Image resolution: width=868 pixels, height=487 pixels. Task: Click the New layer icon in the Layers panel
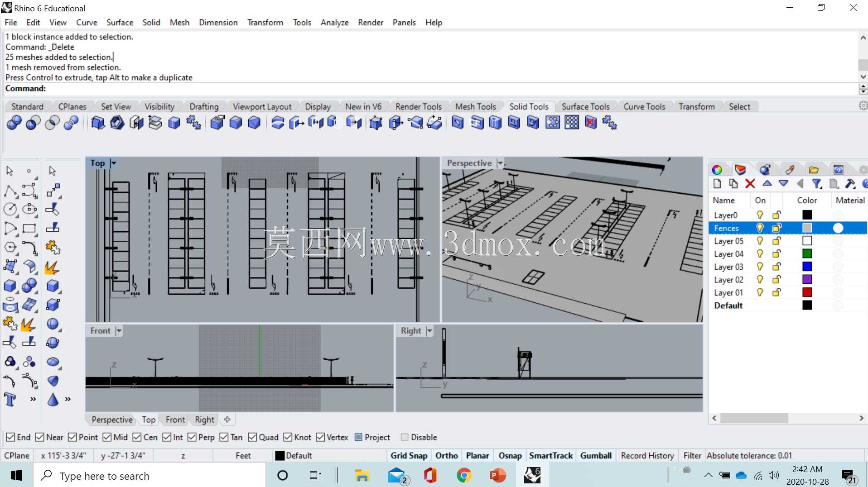(x=717, y=183)
